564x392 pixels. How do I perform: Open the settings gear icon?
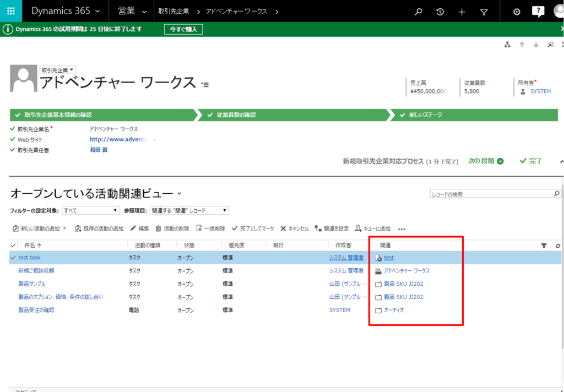[x=517, y=12]
